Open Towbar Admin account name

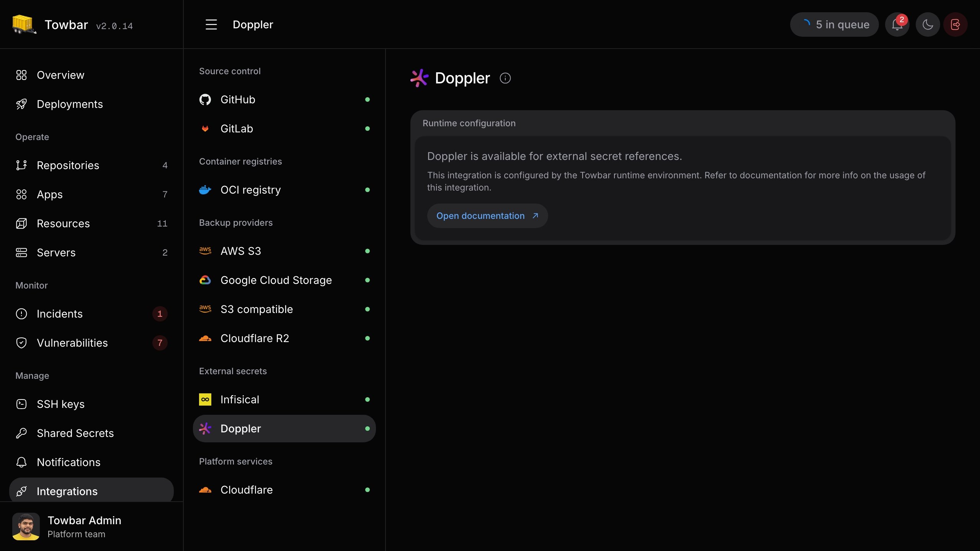(x=84, y=520)
